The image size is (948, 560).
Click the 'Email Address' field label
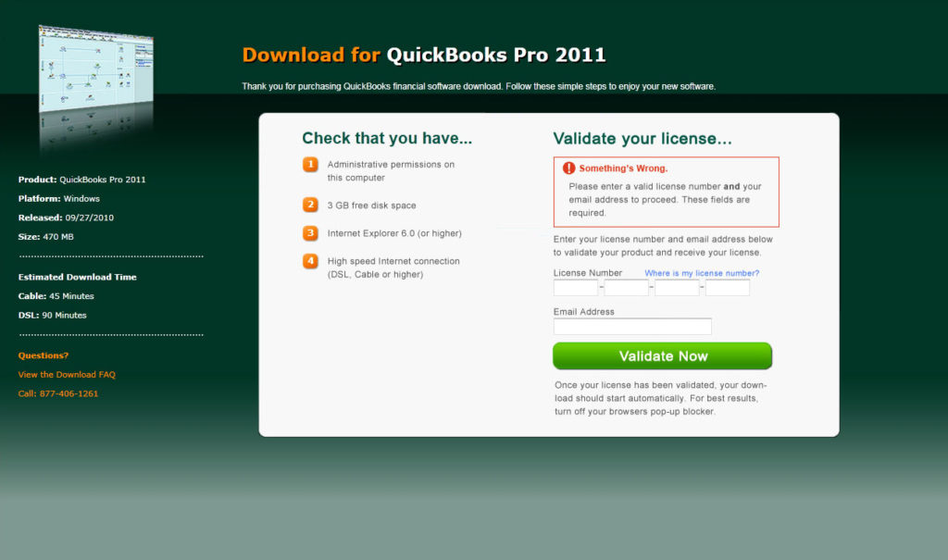coord(584,312)
